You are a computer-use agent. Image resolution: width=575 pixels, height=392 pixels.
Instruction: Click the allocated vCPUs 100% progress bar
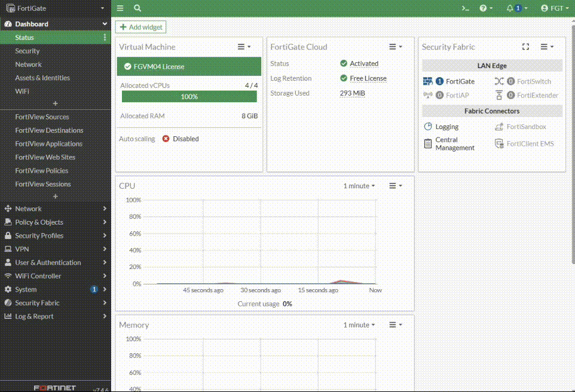[x=189, y=97]
